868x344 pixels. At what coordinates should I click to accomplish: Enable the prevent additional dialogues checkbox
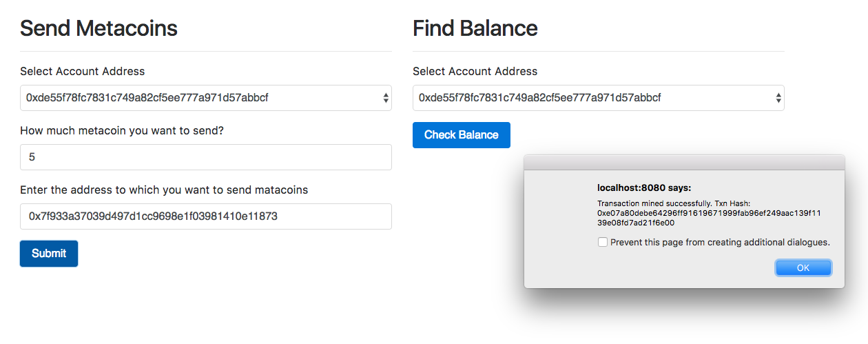click(603, 242)
